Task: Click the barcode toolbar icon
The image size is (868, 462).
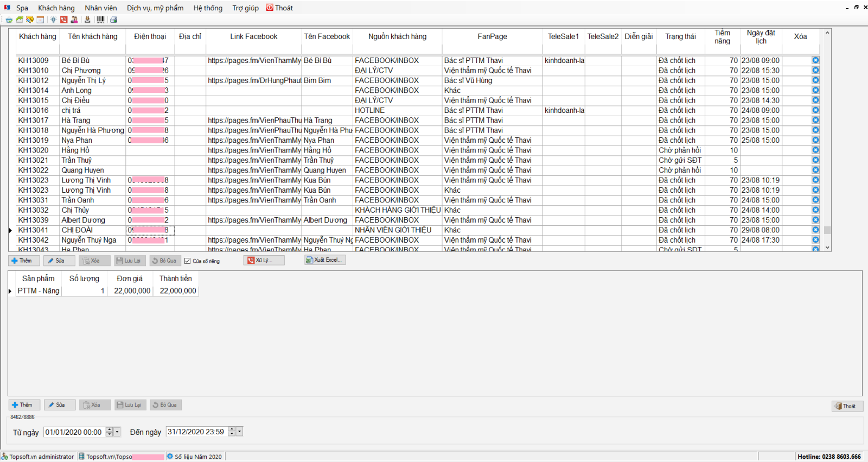Action: tap(100, 20)
